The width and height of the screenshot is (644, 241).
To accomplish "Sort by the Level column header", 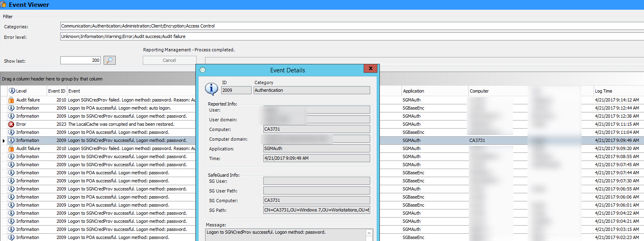I will pos(27,91).
